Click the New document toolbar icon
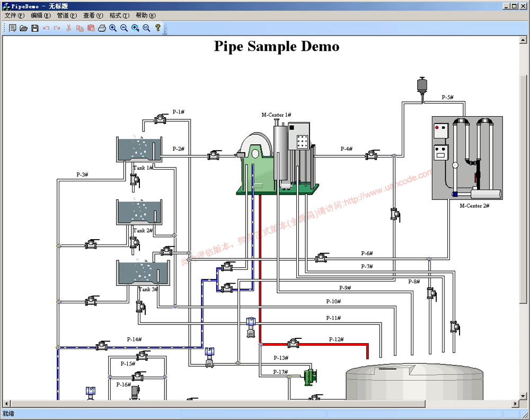 click(x=13, y=28)
